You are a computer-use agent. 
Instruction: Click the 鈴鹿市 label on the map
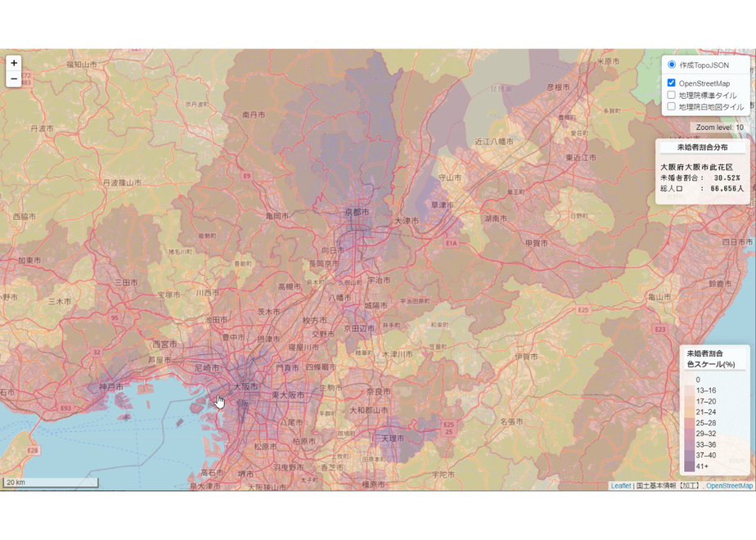tap(720, 284)
